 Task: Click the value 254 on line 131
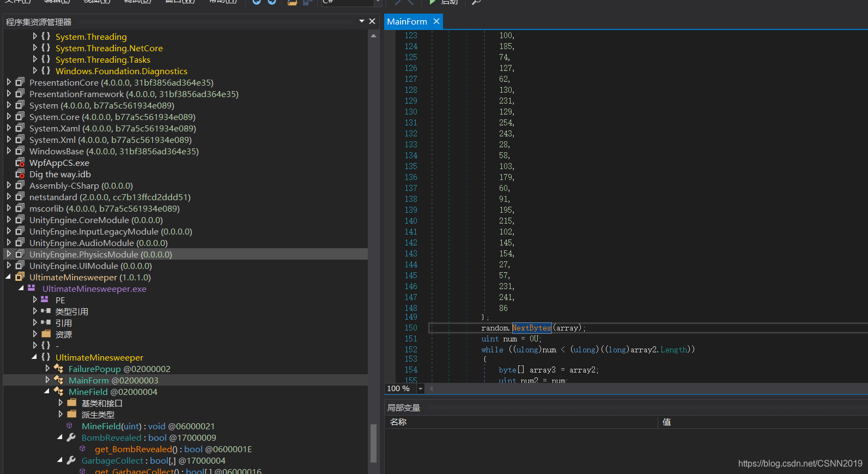point(506,123)
